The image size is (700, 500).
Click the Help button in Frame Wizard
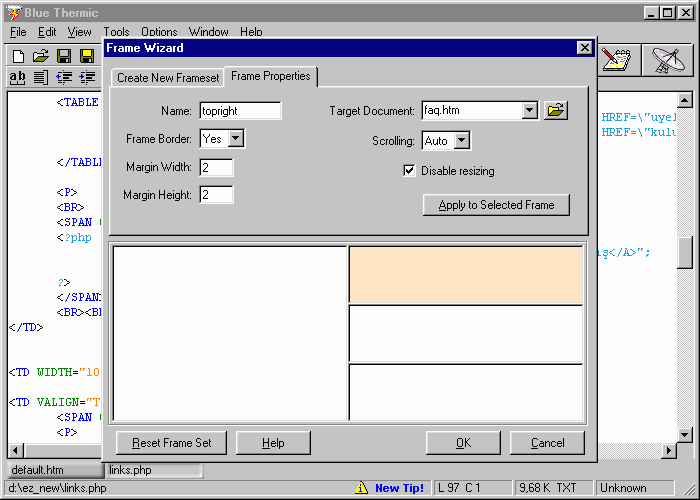coord(273,443)
